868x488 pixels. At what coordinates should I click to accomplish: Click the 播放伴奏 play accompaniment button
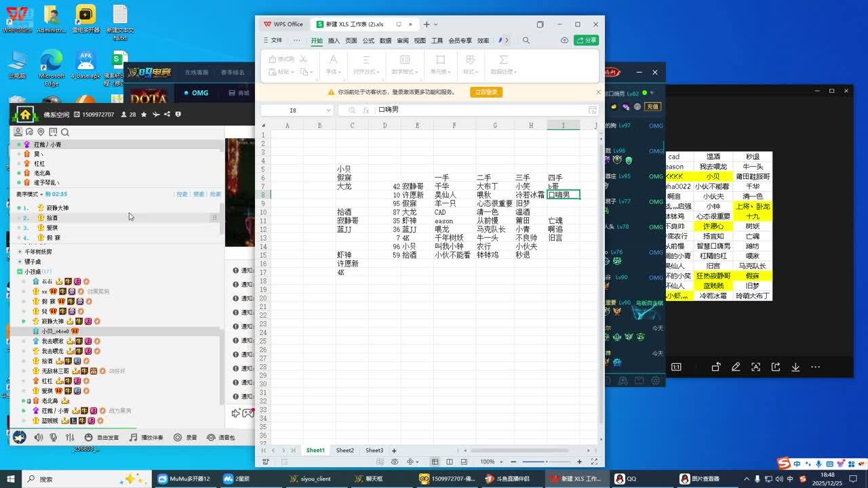coord(146,438)
